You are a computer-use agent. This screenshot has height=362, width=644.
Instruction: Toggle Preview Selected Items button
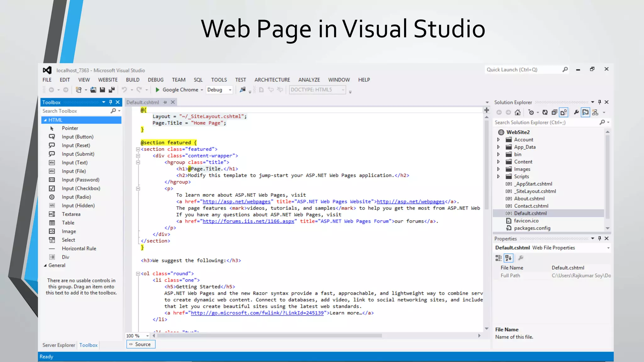(586, 112)
